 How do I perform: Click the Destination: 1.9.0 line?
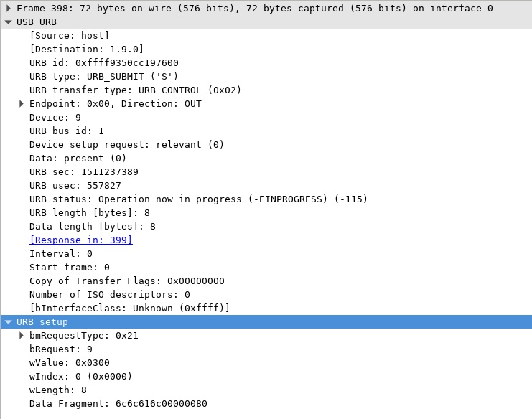[86, 49]
